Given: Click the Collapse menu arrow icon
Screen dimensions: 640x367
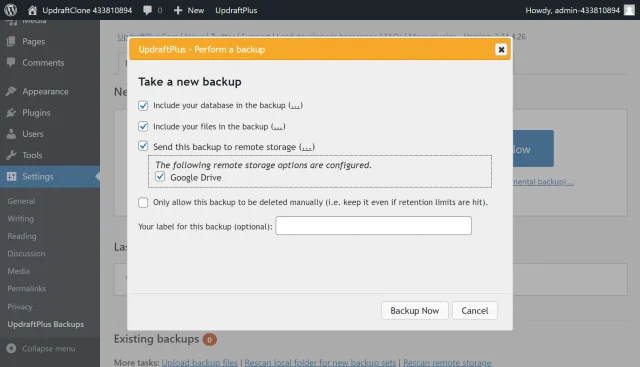Looking at the screenshot, I should [11, 348].
